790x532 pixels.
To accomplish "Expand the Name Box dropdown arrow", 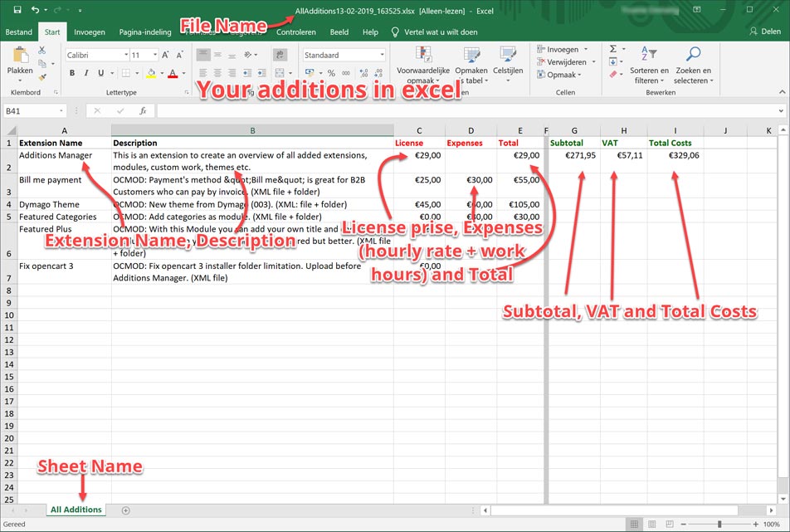I will (61, 111).
